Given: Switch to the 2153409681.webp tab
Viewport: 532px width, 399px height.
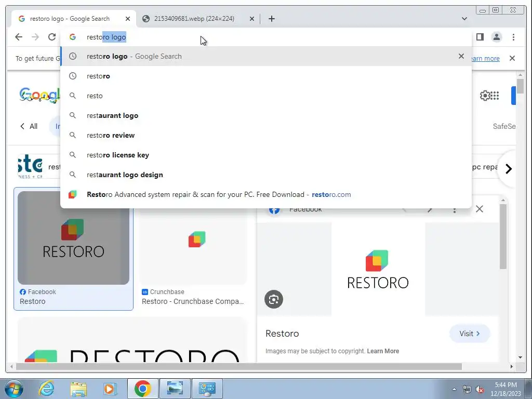Looking at the screenshot, I should pos(198,19).
